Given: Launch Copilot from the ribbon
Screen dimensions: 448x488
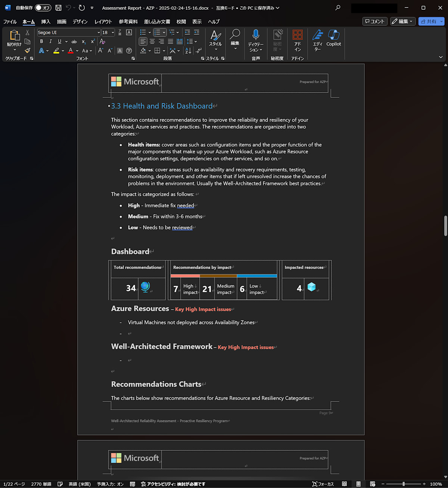Looking at the screenshot, I should pos(333,38).
